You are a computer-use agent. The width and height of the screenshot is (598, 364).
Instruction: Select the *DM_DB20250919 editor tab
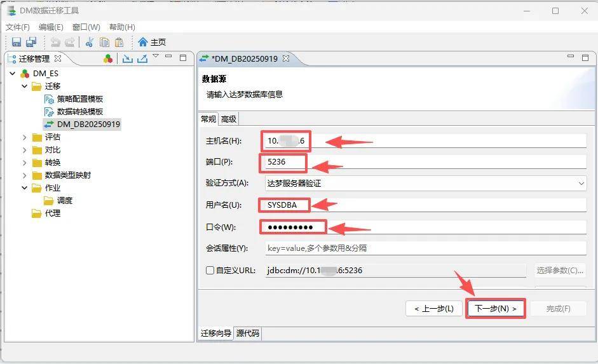pyautogui.click(x=245, y=58)
